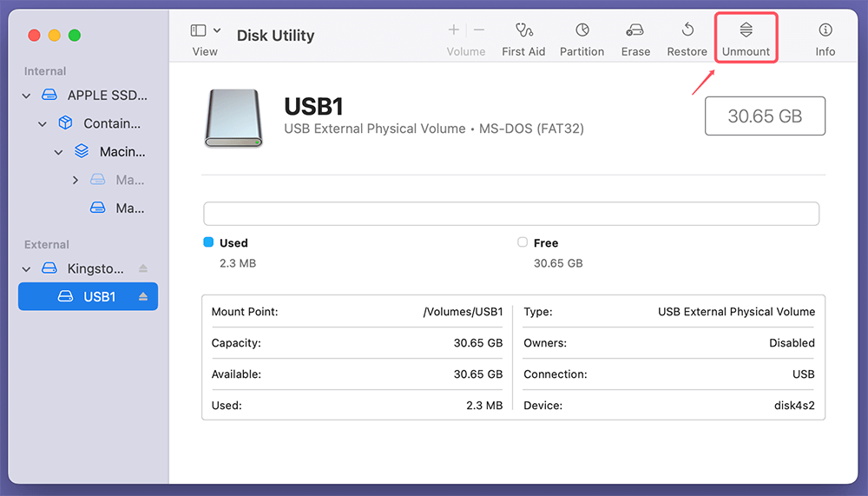Unmount the USB1 volume from toolbar
The image size is (868, 496).
(746, 39)
